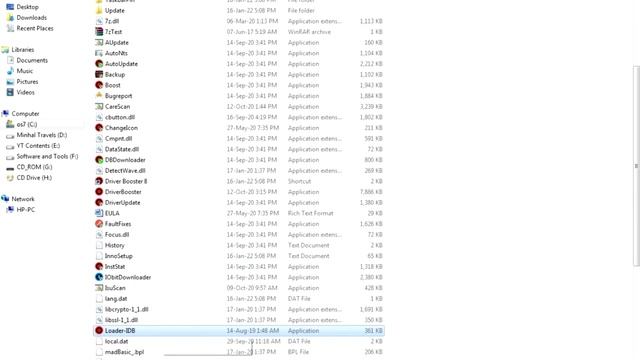
Task: Open Recent Places in the navigation pane
Action: pyautogui.click(x=35, y=28)
